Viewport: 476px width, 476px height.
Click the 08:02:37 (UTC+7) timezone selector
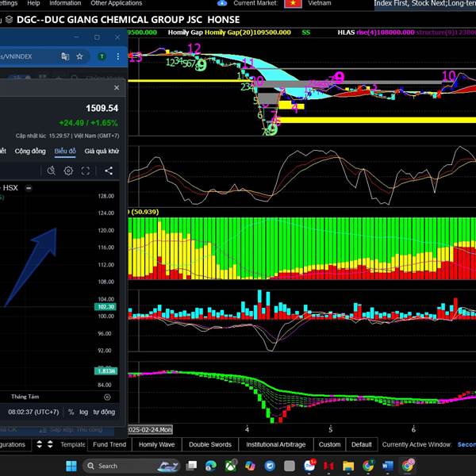(33, 412)
